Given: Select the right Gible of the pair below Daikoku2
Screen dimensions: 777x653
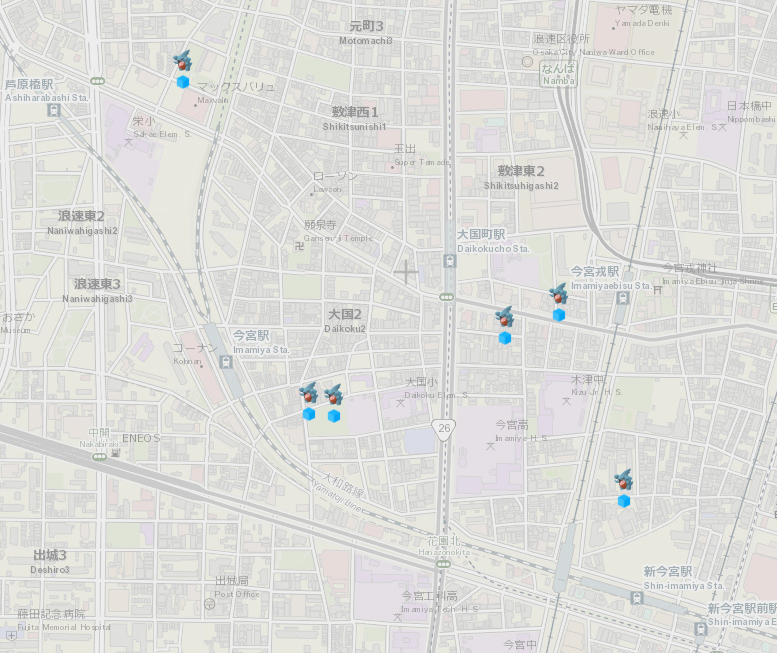Looking at the screenshot, I should point(333,395).
